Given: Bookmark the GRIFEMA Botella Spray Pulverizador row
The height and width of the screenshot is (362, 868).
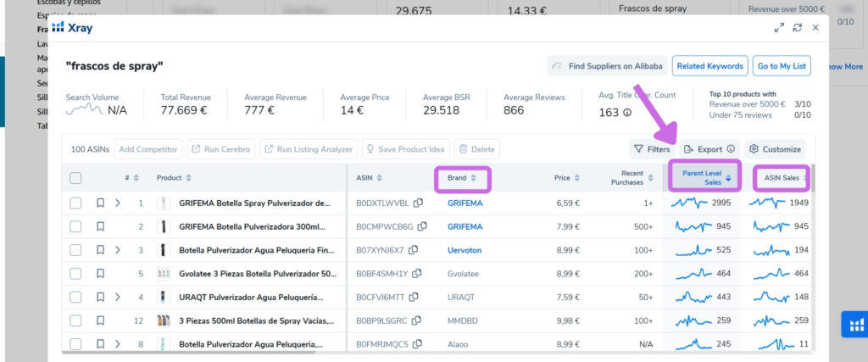Looking at the screenshot, I should (100, 203).
